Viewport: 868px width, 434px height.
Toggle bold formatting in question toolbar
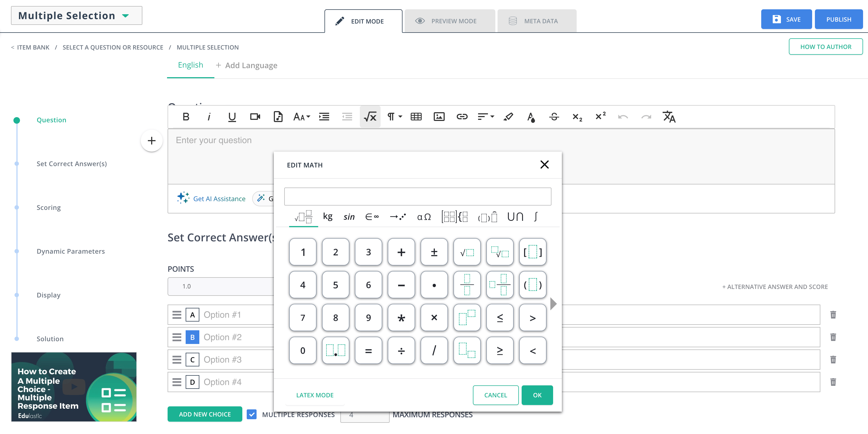(186, 117)
